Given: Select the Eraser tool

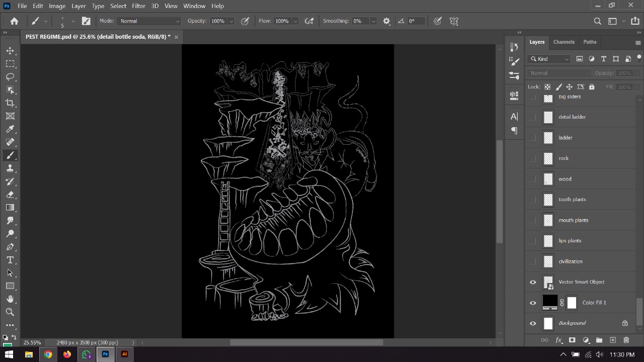Looking at the screenshot, I should tap(10, 195).
